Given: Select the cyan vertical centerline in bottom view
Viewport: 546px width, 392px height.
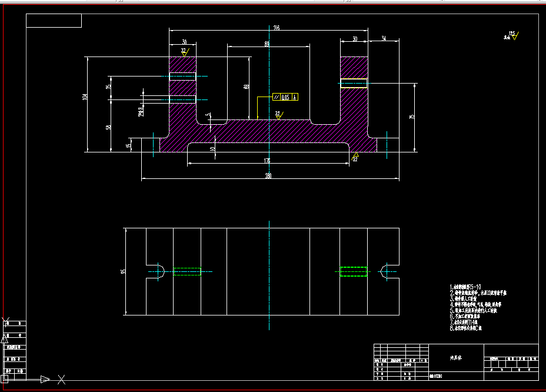Looking at the screenshot, I should (269, 275).
